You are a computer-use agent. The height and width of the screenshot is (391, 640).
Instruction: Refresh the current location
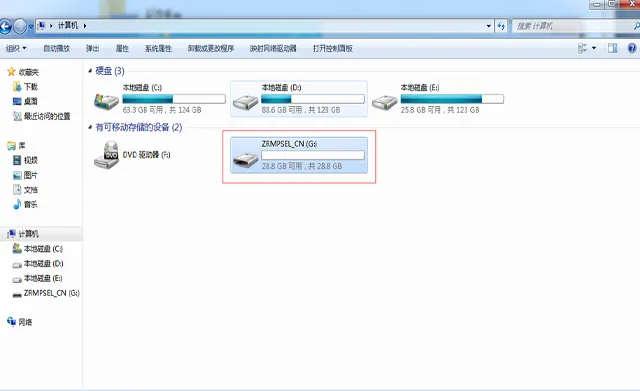501,26
